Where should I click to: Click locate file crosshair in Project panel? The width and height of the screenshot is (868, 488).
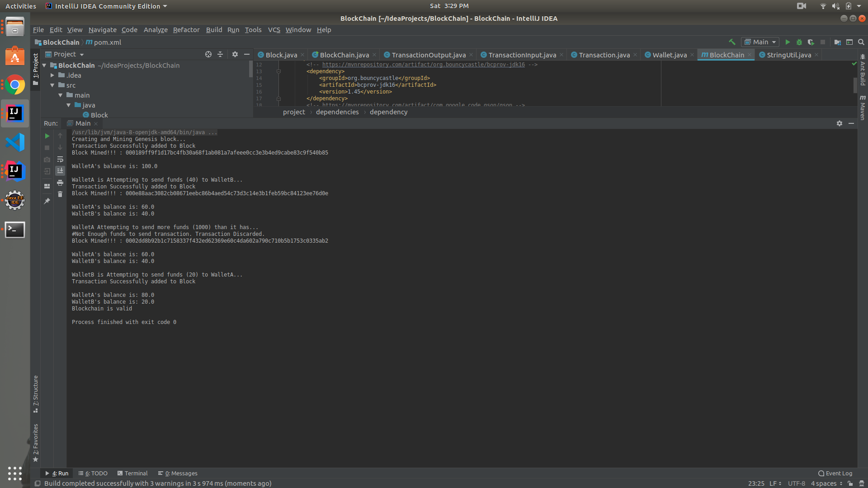pyautogui.click(x=208, y=54)
